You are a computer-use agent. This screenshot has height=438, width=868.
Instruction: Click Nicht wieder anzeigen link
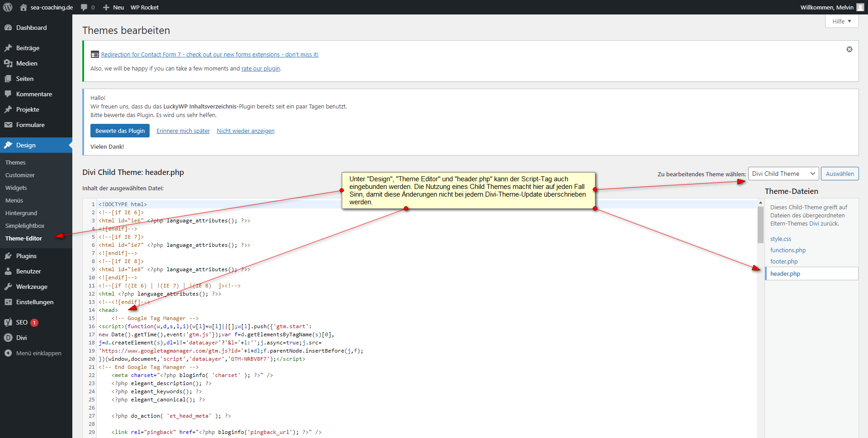tap(245, 131)
